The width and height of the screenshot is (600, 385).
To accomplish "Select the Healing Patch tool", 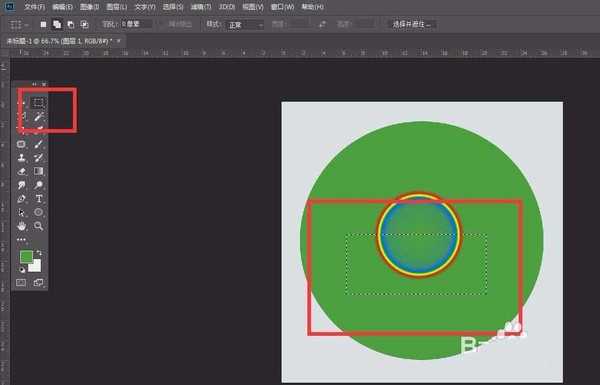I will (x=21, y=144).
